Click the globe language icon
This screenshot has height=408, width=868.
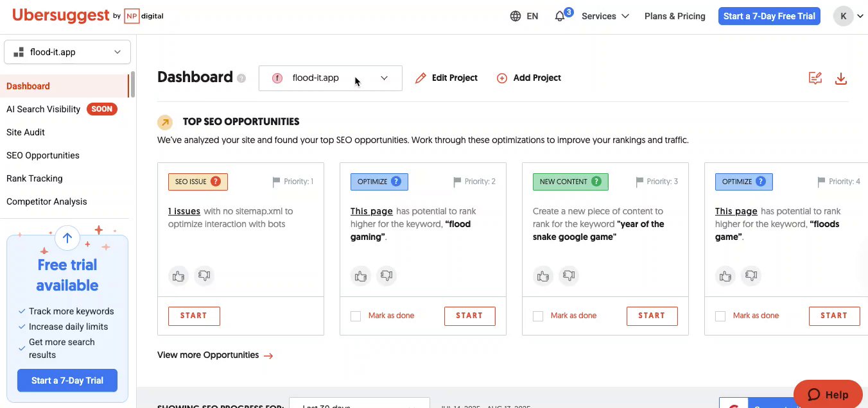click(x=516, y=17)
